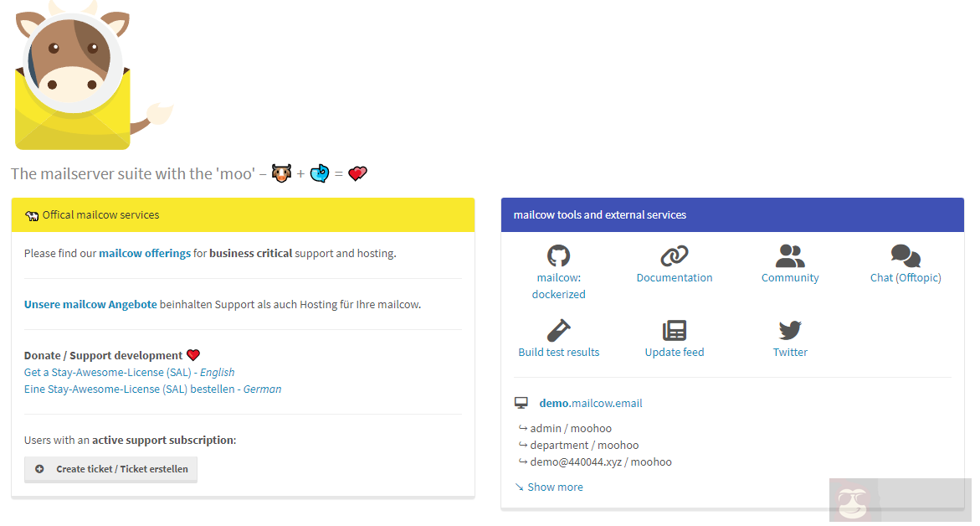Click Create ticket / Ticket erstellen button

pyautogui.click(x=110, y=469)
